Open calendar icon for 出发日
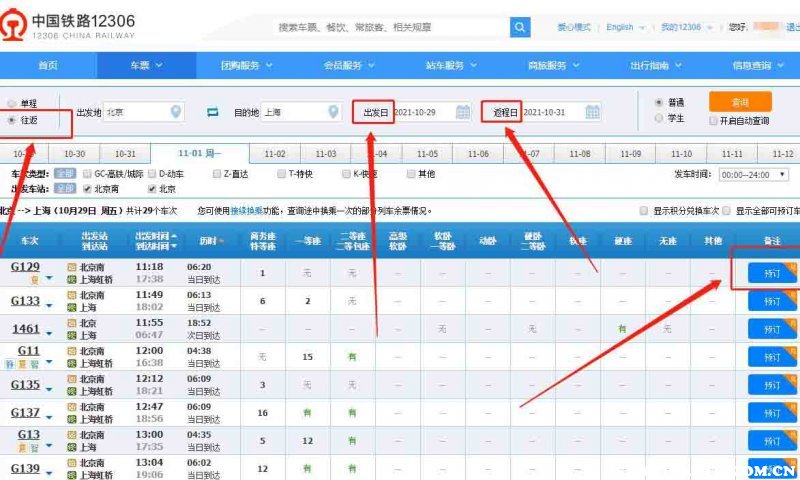800x480 pixels. (x=461, y=112)
